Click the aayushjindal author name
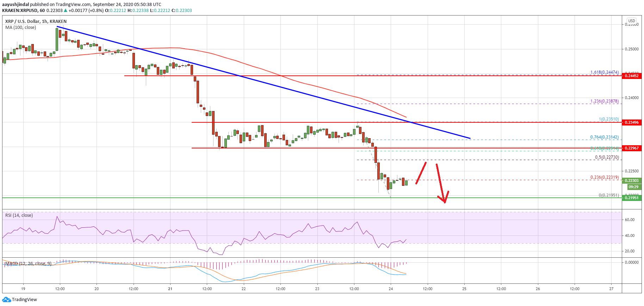Viewport: 644px width, 306px height. [x=16, y=5]
